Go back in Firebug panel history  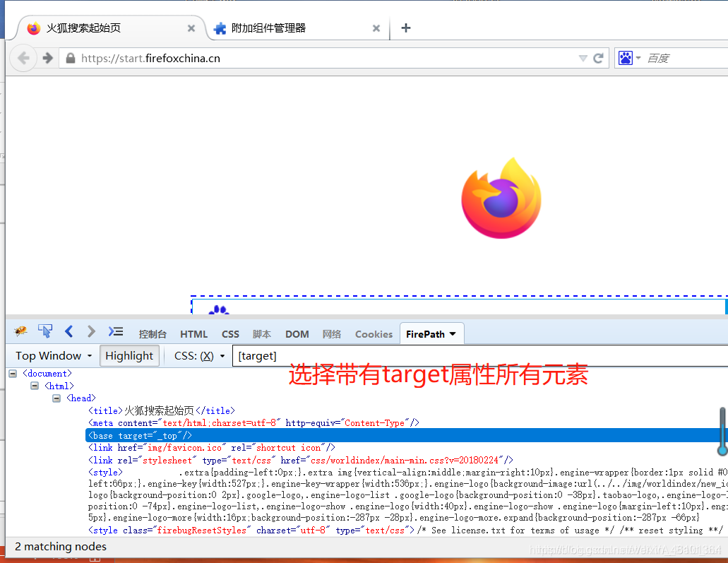[69, 331]
